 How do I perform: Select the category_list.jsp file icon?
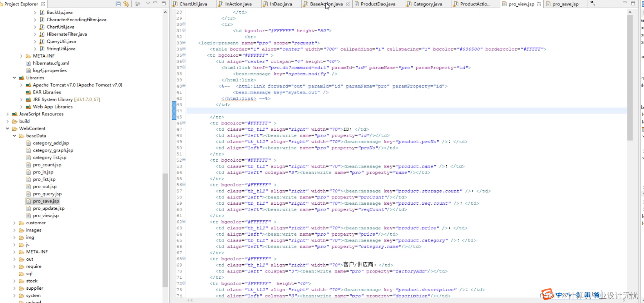pyautogui.click(x=28, y=157)
